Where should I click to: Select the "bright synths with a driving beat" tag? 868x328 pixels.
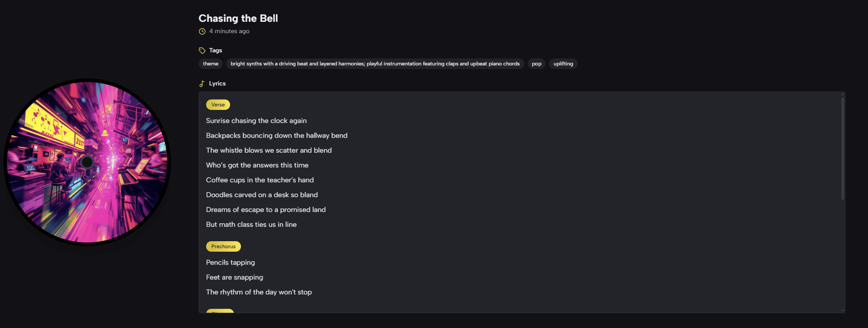point(375,64)
